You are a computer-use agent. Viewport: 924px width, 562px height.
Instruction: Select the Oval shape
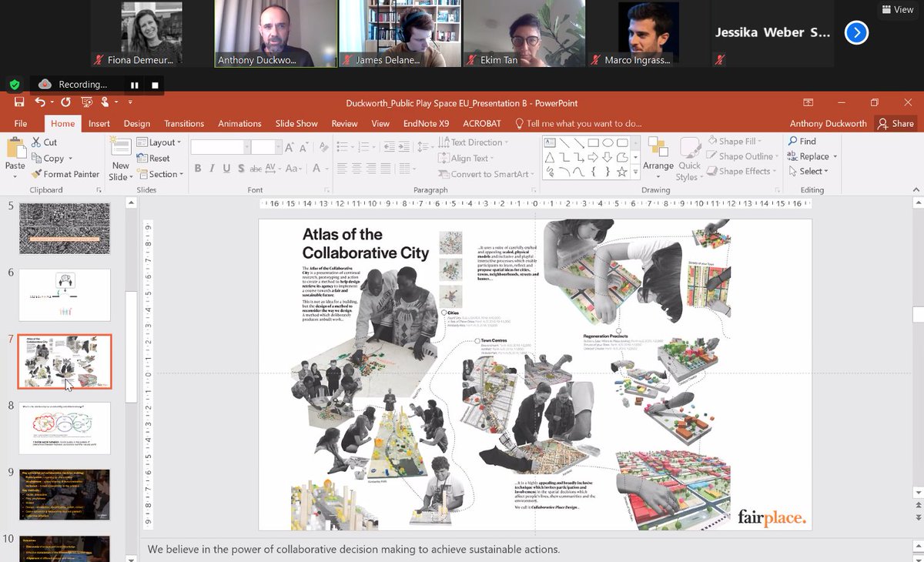coord(608,142)
